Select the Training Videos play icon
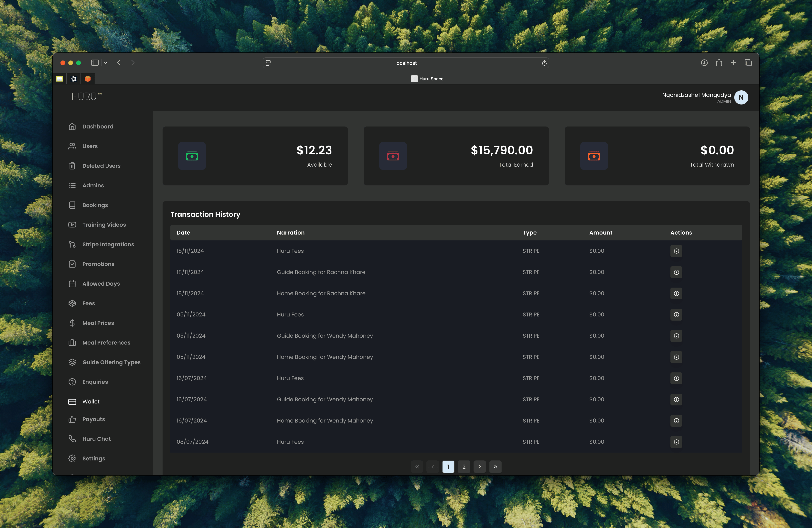Viewport: 812px width, 528px height. (x=72, y=225)
